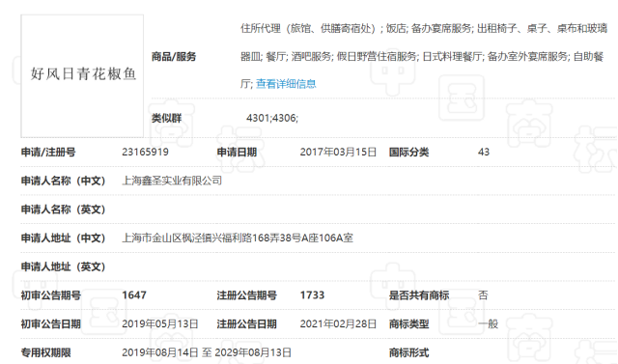Image resolution: width=618 pixels, height=364 pixels.
Task: Click the 初审公告日期 label
Action: [x=51, y=323]
